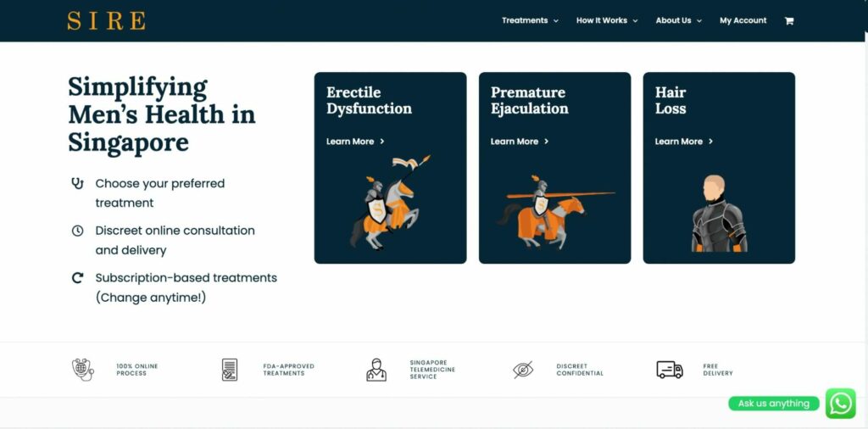Click the SINGAPORE TELEMEDICINE SERVICE label

[432, 370]
